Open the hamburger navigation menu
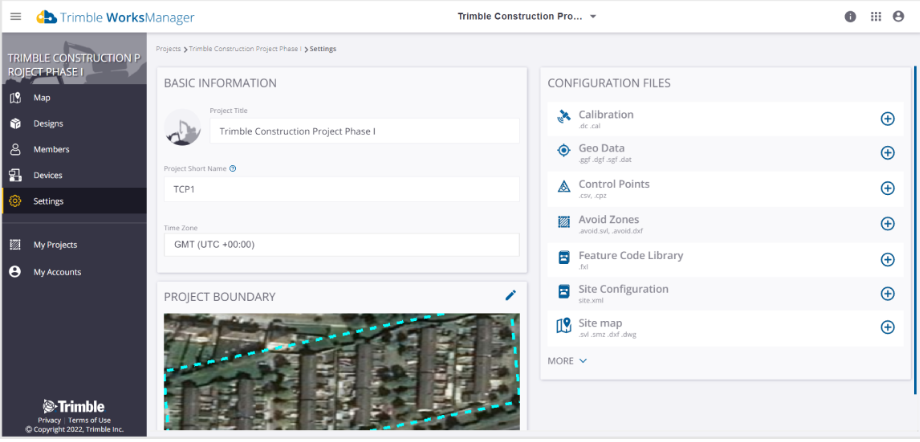This screenshot has width=920, height=442. tap(15, 17)
